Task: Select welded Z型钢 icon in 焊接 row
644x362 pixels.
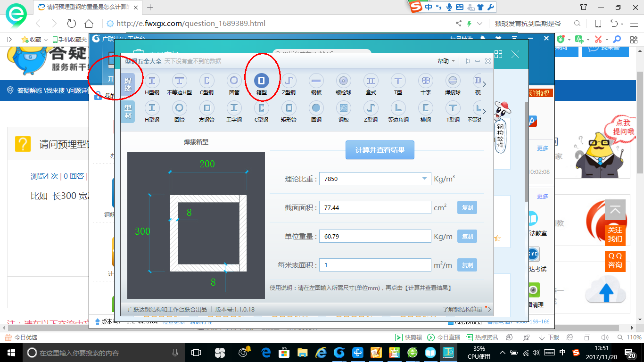Action: [289, 81]
